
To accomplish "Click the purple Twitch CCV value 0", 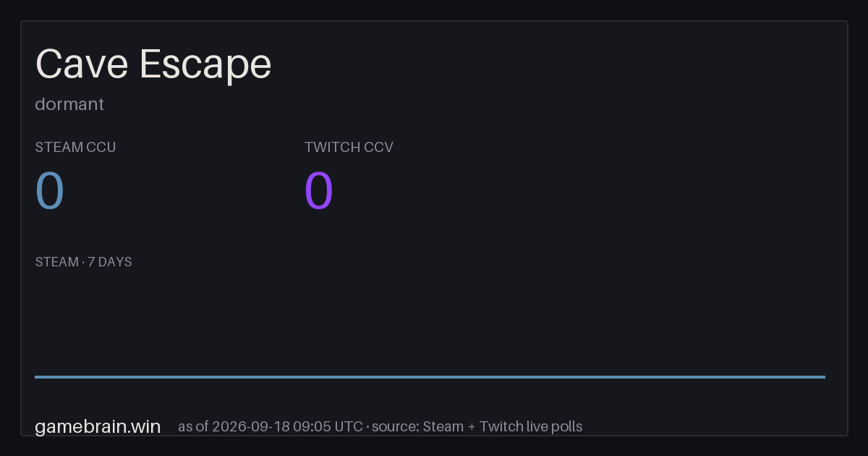I will point(319,191).
